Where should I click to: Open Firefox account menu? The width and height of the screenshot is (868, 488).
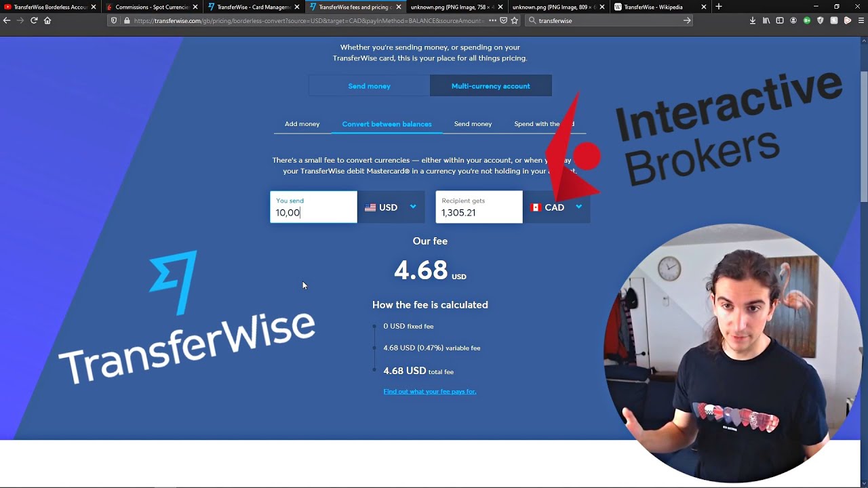(x=793, y=20)
